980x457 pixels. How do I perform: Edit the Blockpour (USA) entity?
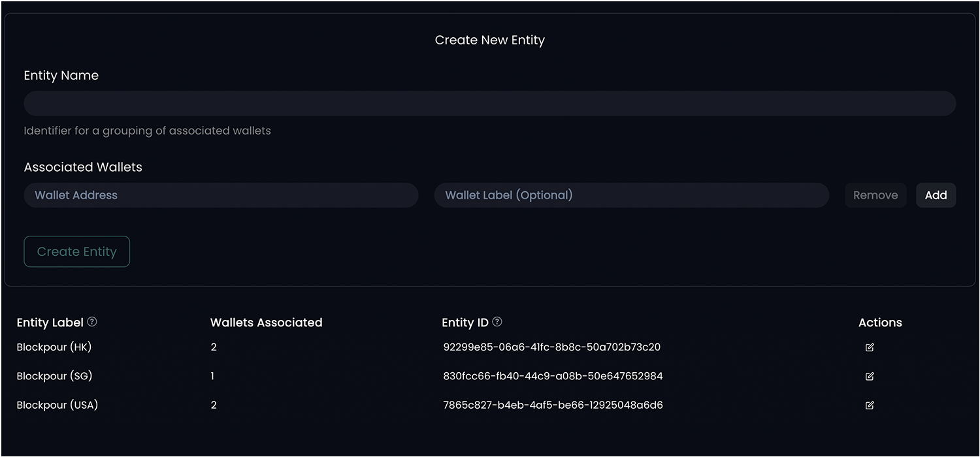click(x=869, y=405)
